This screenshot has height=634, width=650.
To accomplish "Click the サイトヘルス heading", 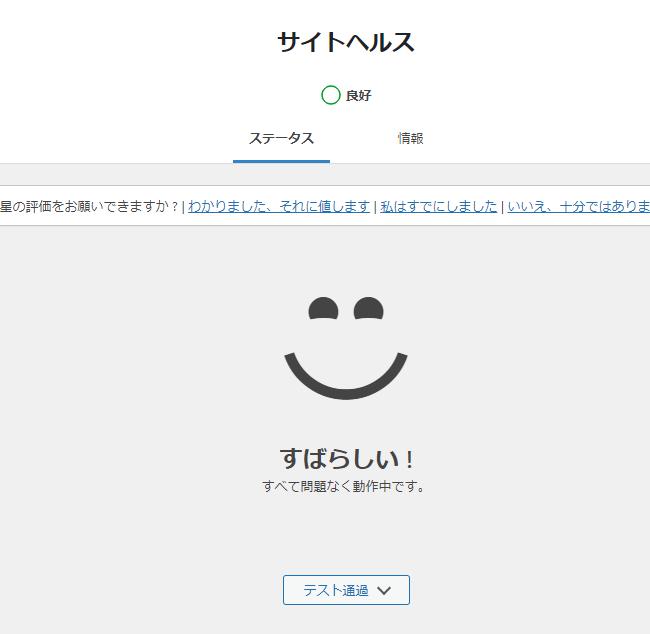I will pos(346,42).
